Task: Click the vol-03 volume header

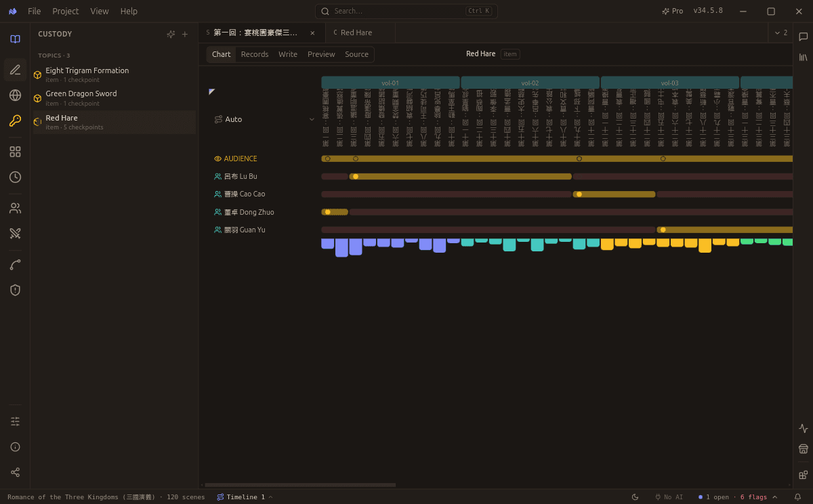Action: click(670, 83)
